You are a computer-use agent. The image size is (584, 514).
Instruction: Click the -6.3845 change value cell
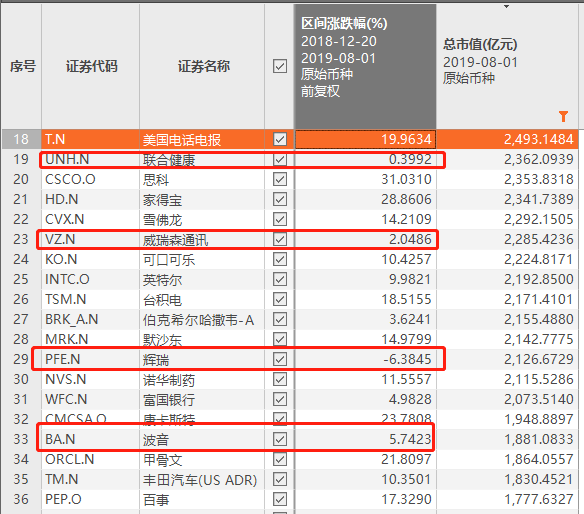(x=365, y=359)
